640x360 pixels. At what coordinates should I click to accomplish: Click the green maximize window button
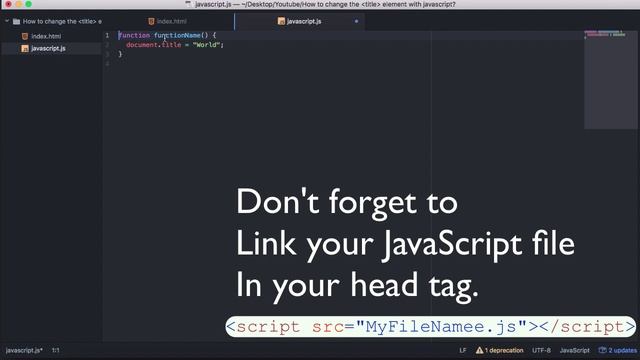click(x=28, y=4)
